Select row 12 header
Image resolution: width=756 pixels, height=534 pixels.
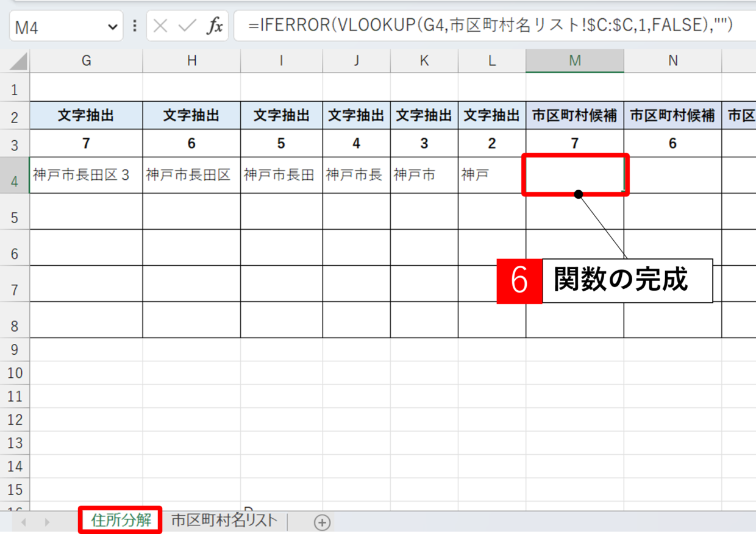point(15,419)
